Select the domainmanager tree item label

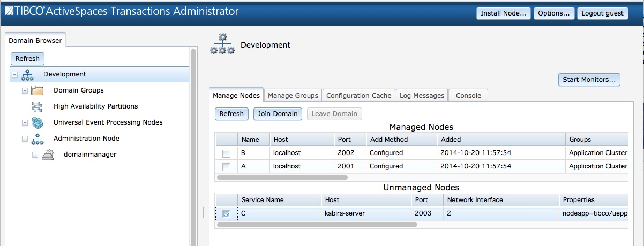pyautogui.click(x=90, y=155)
